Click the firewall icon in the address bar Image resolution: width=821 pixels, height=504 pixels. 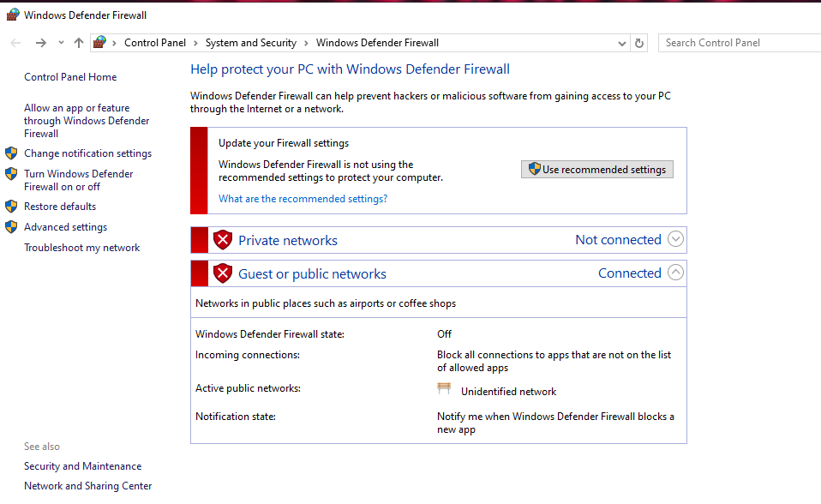[100, 43]
